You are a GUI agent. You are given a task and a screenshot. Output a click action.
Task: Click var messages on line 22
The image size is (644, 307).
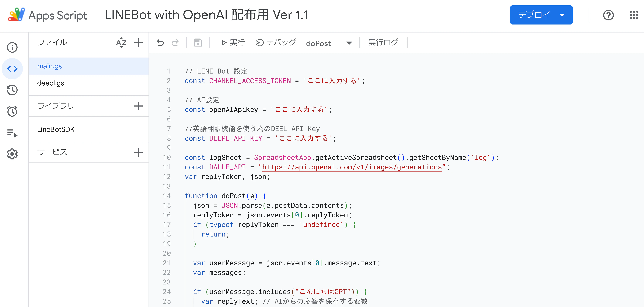[x=219, y=273]
